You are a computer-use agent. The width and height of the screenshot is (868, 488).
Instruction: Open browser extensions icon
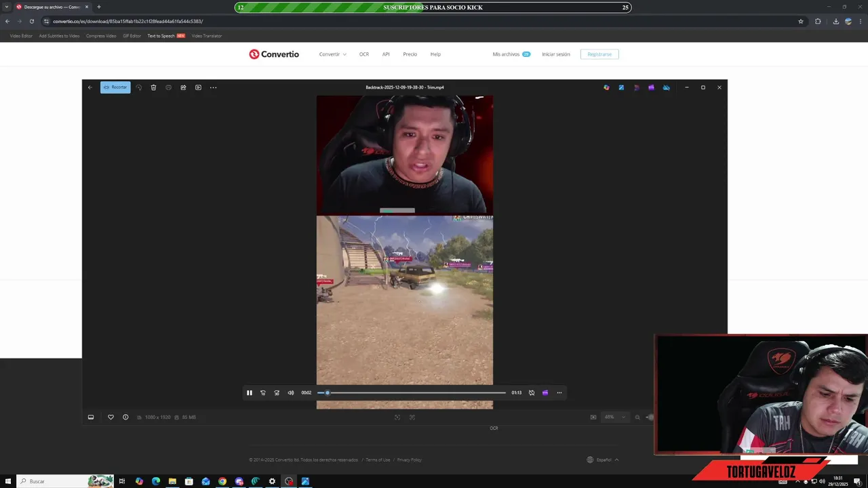(x=818, y=21)
